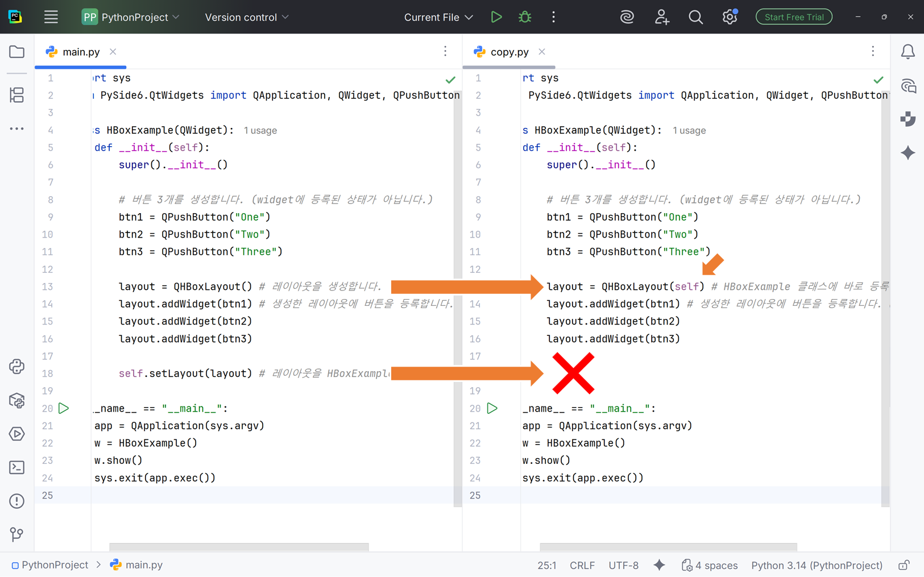Click the 1 usage hint in main.py
The image size is (924, 577).
pos(260,130)
